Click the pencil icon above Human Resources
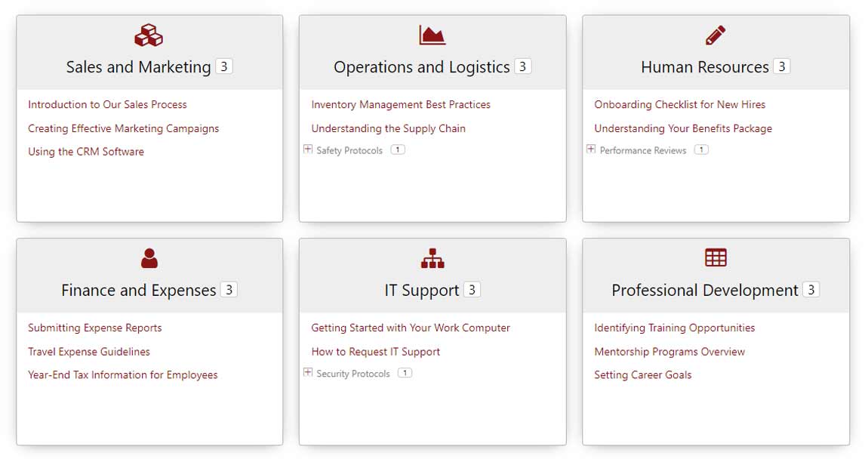Screen dimensions: 868x459 pyautogui.click(x=716, y=35)
